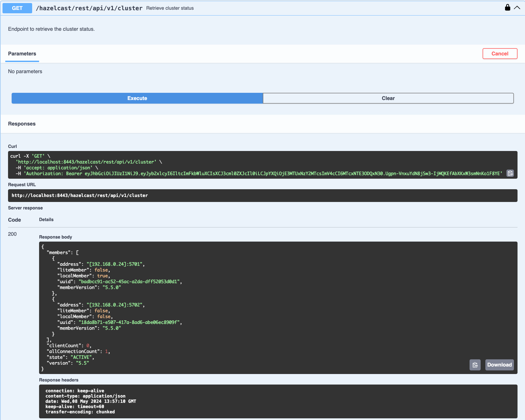Clear the server response results

point(388,98)
